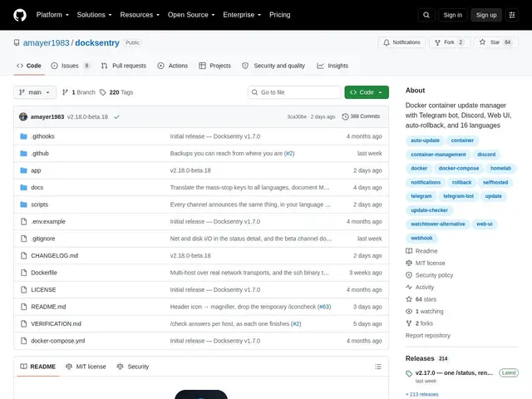Switch to the Actions tab
Image resolution: width=532 pixels, height=399 pixels.
pyautogui.click(x=172, y=66)
